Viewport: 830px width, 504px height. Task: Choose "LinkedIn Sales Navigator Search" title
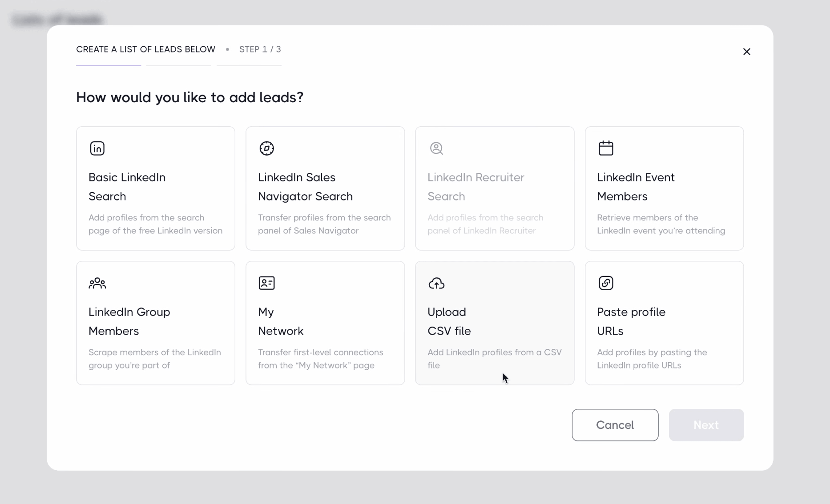pyautogui.click(x=305, y=187)
